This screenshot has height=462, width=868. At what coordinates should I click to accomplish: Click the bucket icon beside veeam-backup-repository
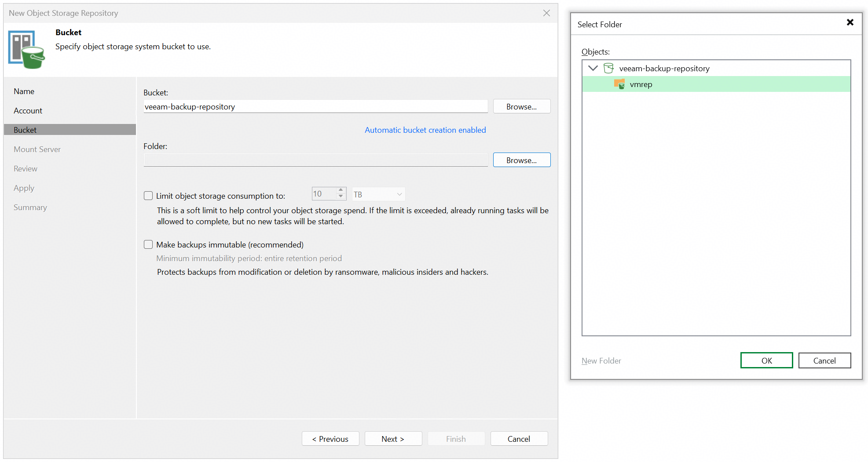(x=608, y=68)
